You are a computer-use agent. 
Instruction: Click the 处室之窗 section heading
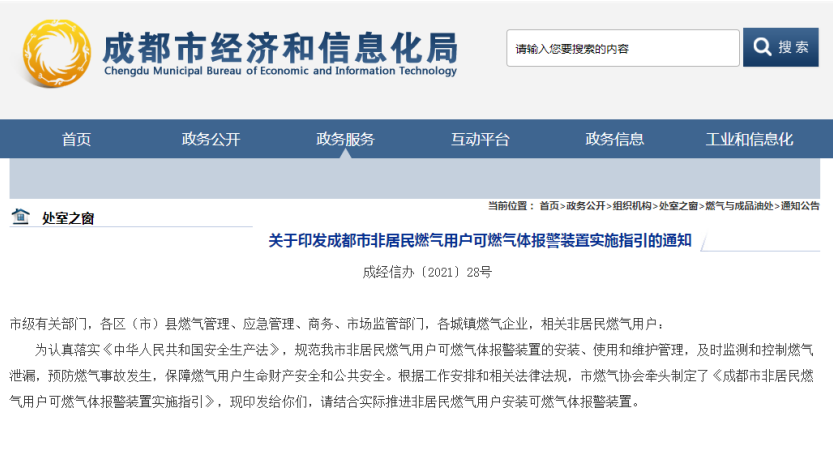68,217
